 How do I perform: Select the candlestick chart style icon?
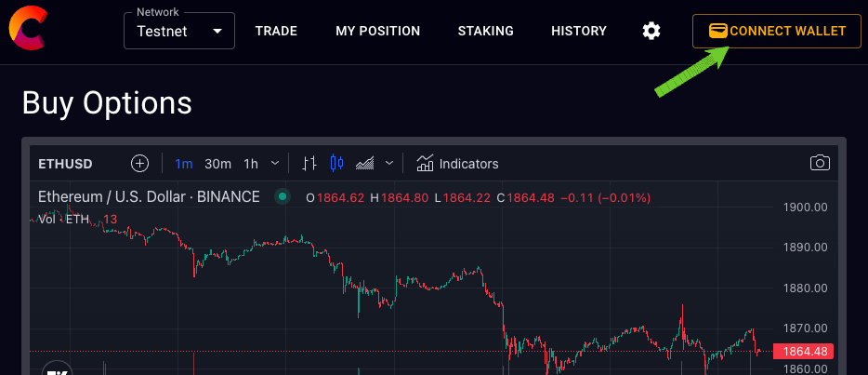click(336, 164)
